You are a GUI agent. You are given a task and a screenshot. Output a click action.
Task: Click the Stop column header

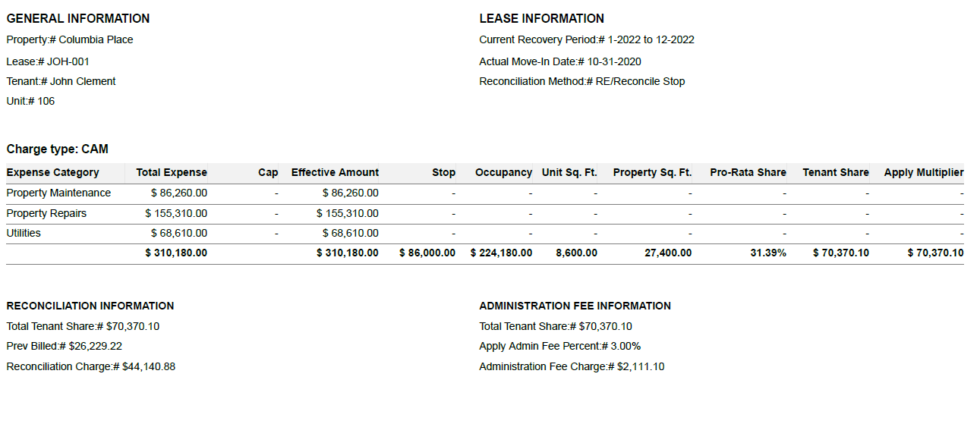click(443, 173)
